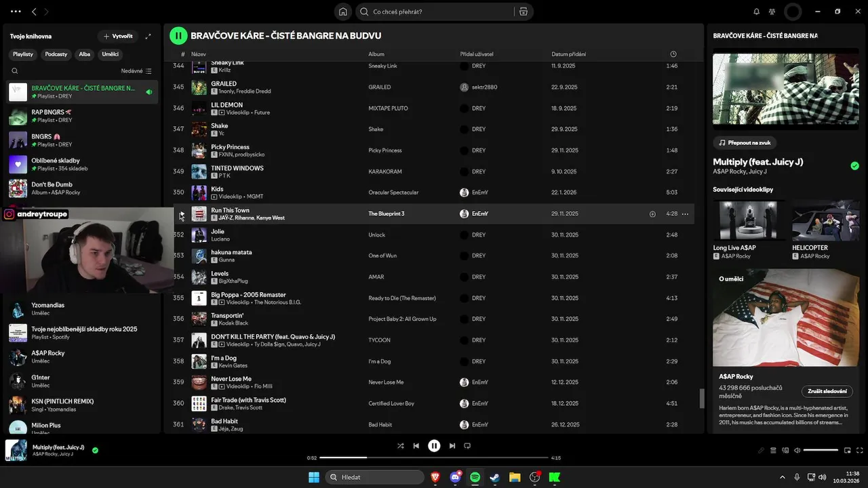The width and height of the screenshot is (868, 488).
Task: Filter library by Podcasty
Action: point(56,54)
